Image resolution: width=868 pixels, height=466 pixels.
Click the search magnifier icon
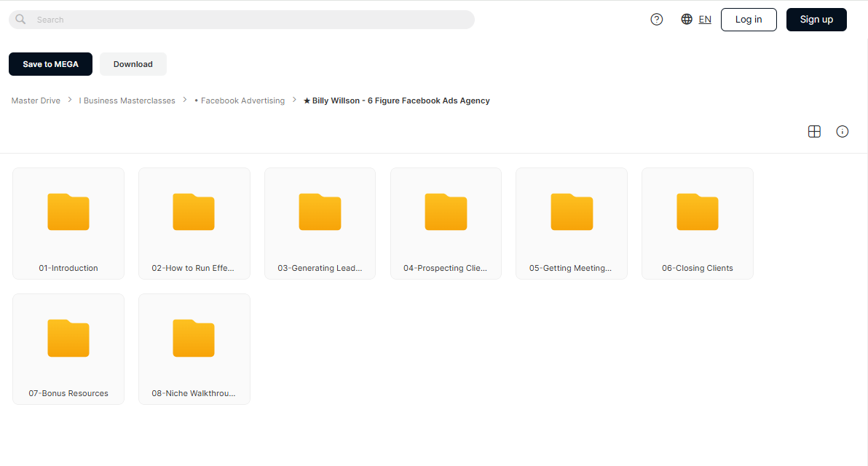(20, 20)
